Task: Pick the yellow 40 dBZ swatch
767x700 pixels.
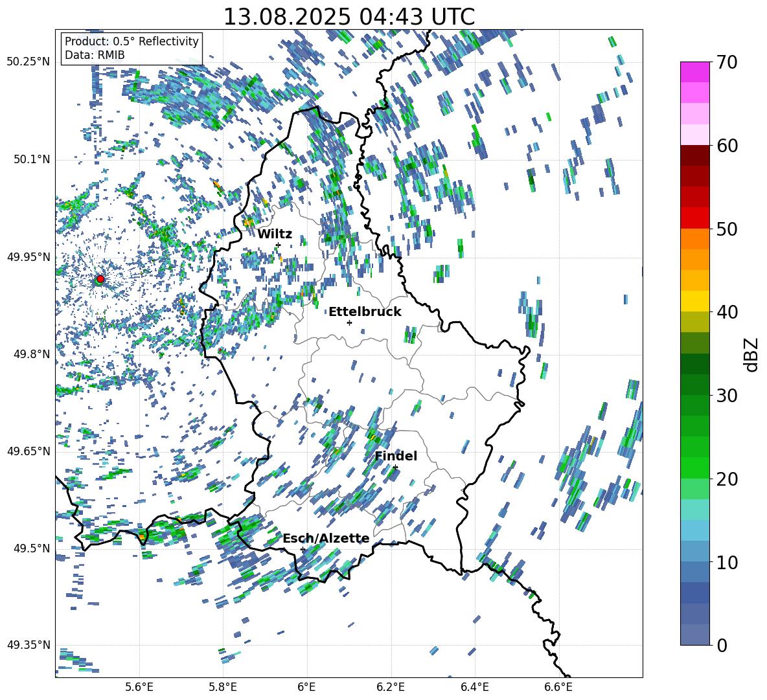Action: (x=694, y=301)
